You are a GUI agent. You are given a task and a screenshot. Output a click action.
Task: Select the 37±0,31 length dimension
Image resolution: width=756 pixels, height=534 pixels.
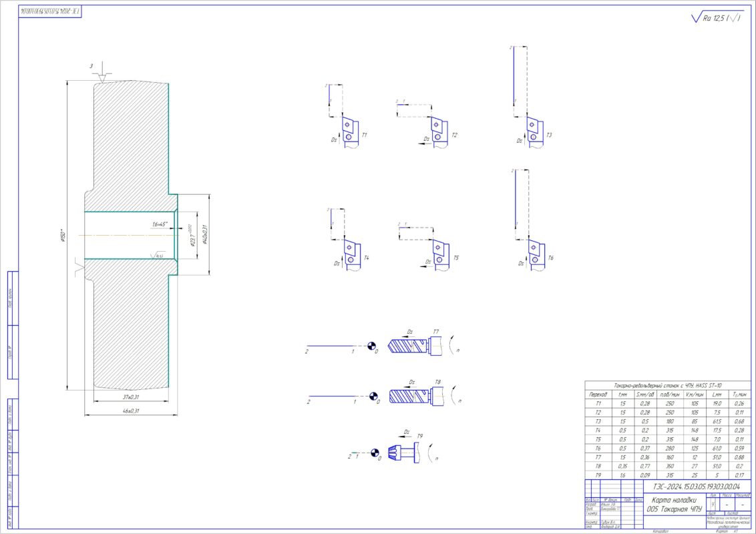pyautogui.click(x=131, y=398)
